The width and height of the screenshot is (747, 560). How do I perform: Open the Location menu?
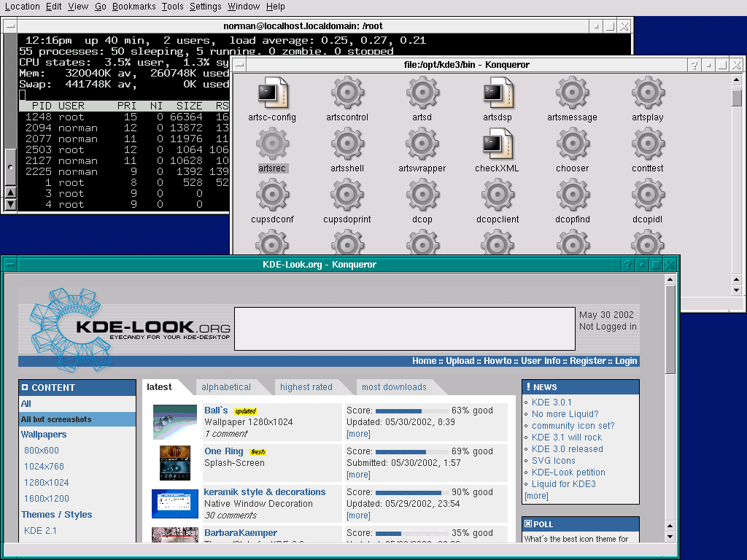pos(23,7)
